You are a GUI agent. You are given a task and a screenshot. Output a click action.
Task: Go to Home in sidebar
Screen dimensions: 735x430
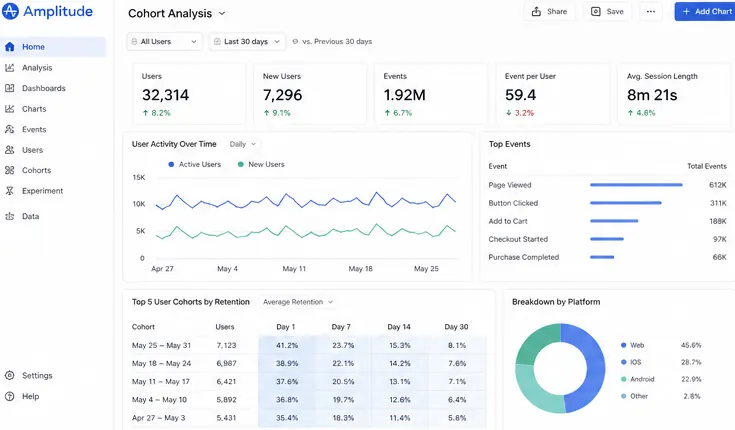click(x=53, y=47)
